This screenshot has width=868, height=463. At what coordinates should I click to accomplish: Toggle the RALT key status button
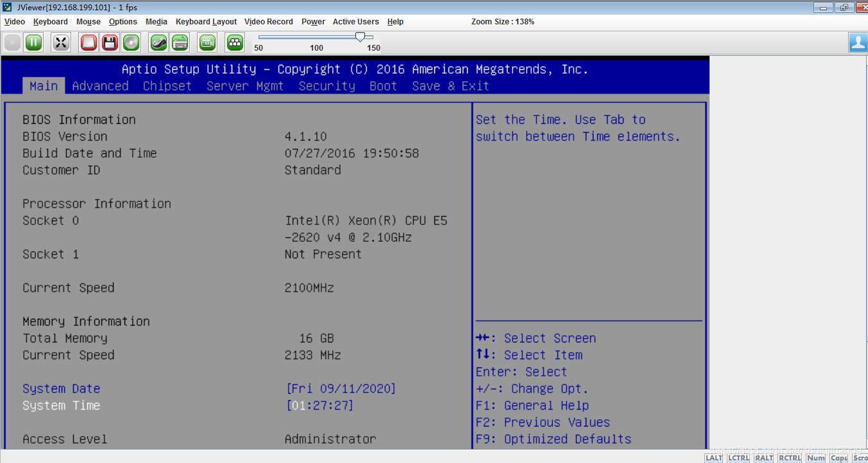[x=764, y=458]
